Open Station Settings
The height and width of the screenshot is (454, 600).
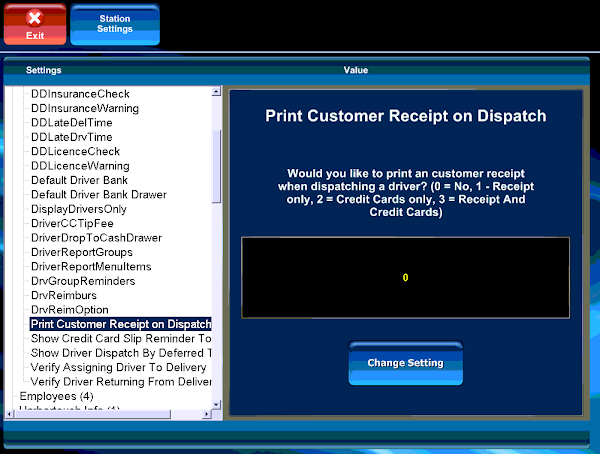(x=115, y=24)
